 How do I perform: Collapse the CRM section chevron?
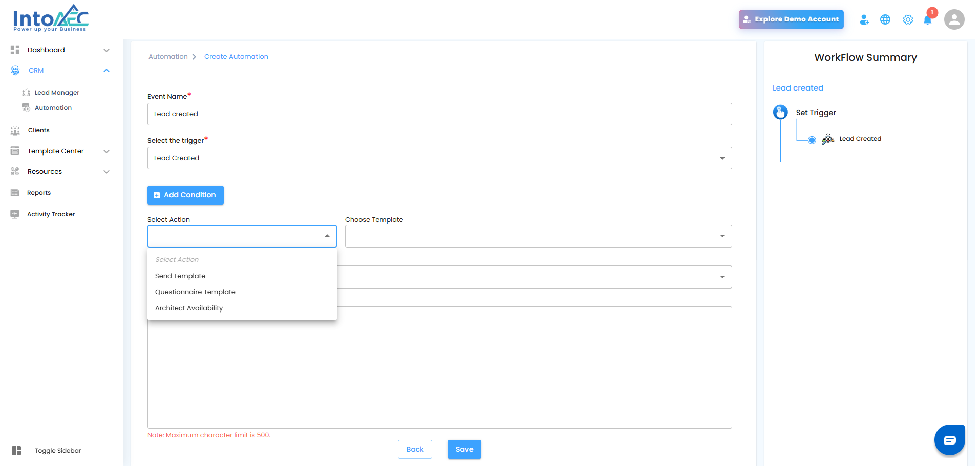point(106,71)
